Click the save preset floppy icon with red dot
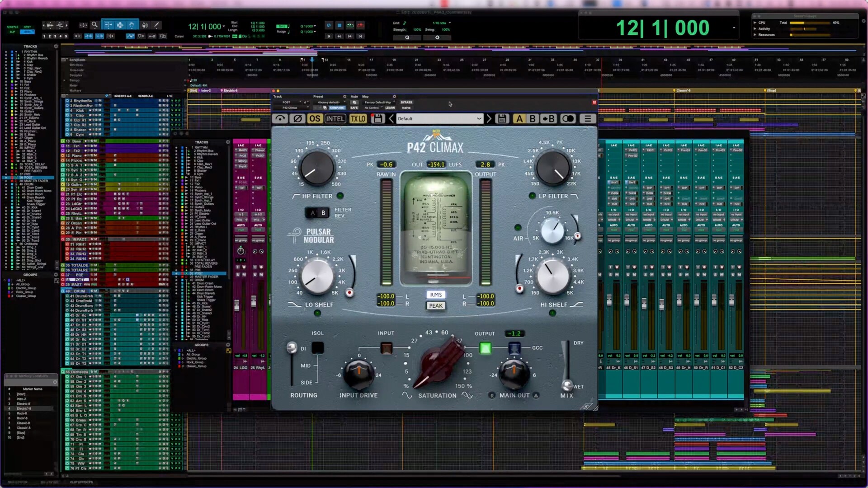This screenshot has width=868, height=488. point(377,119)
